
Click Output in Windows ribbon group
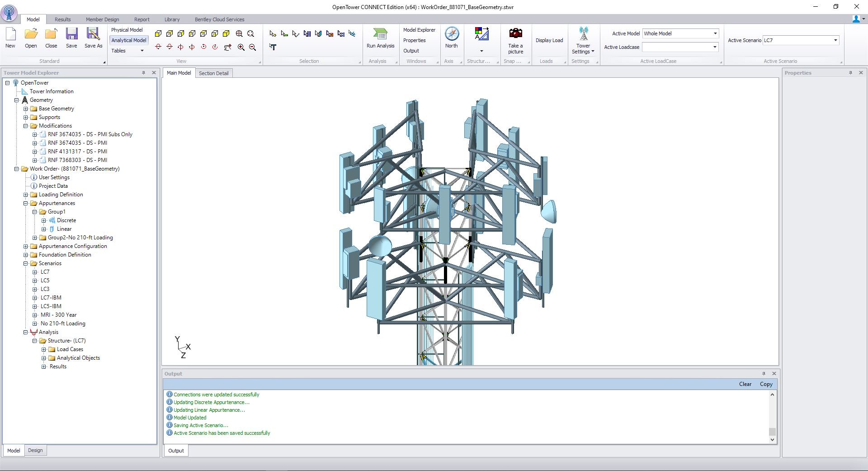point(411,51)
